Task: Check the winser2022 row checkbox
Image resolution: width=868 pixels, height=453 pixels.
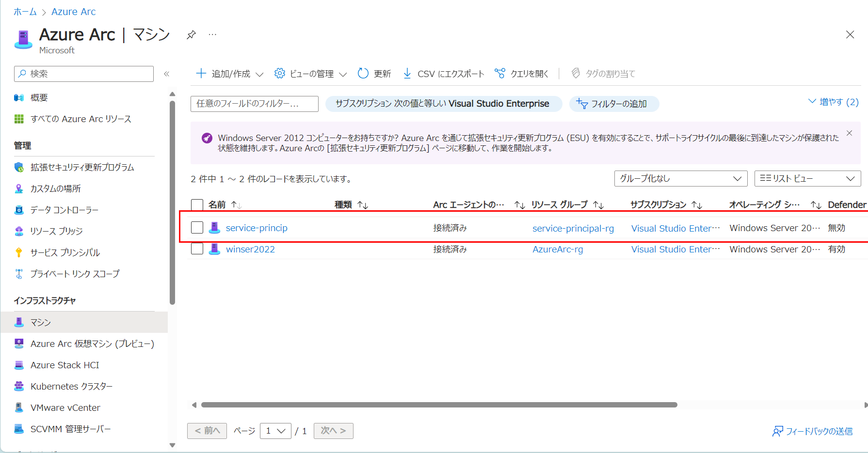Action: pyautogui.click(x=197, y=249)
